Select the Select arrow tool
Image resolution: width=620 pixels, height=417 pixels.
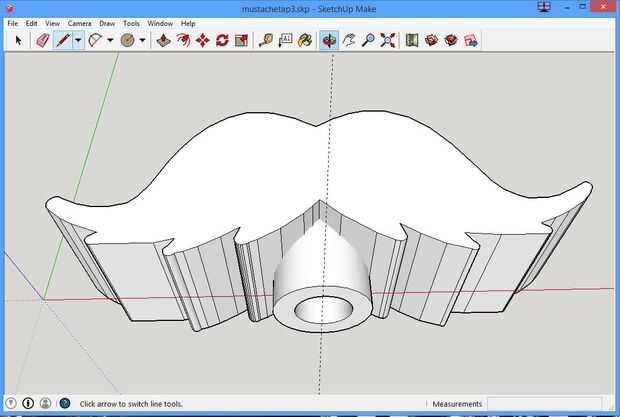click(18, 40)
